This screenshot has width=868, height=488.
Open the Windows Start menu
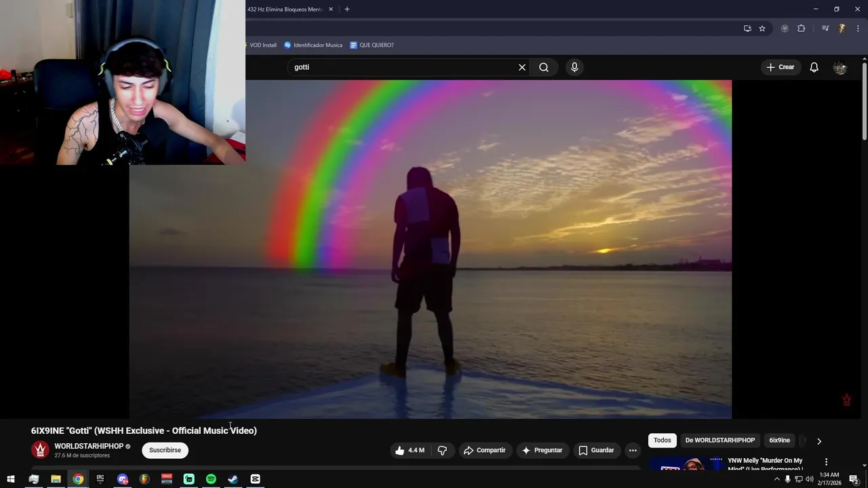click(11, 479)
